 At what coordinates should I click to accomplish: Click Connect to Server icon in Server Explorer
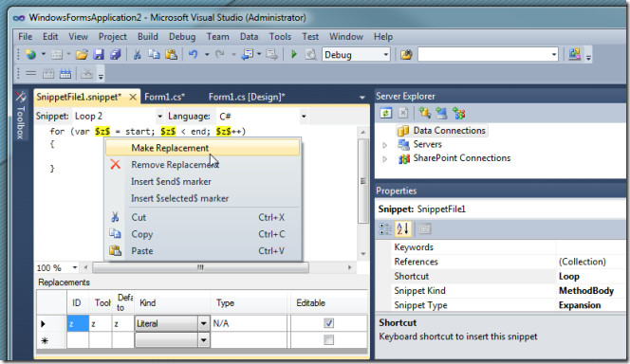(x=441, y=114)
